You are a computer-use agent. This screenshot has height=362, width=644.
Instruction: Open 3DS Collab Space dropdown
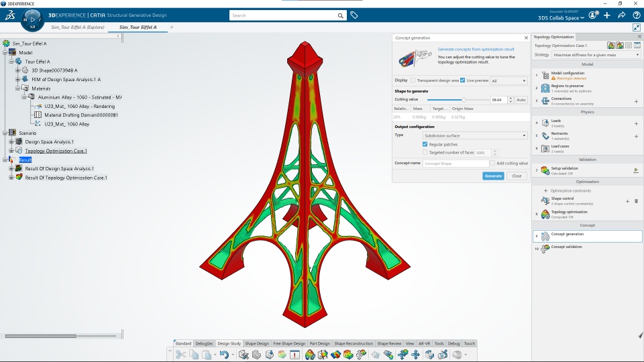(561, 18)
